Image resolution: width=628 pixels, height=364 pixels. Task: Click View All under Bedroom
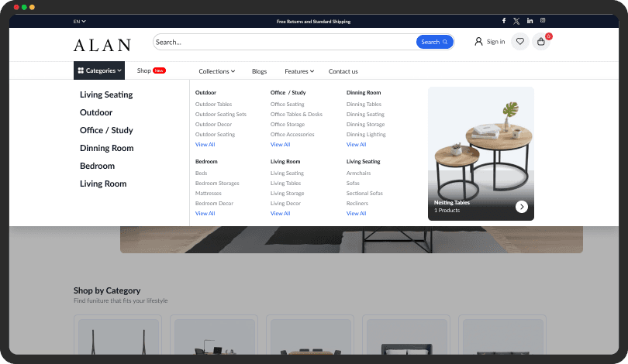205,213
